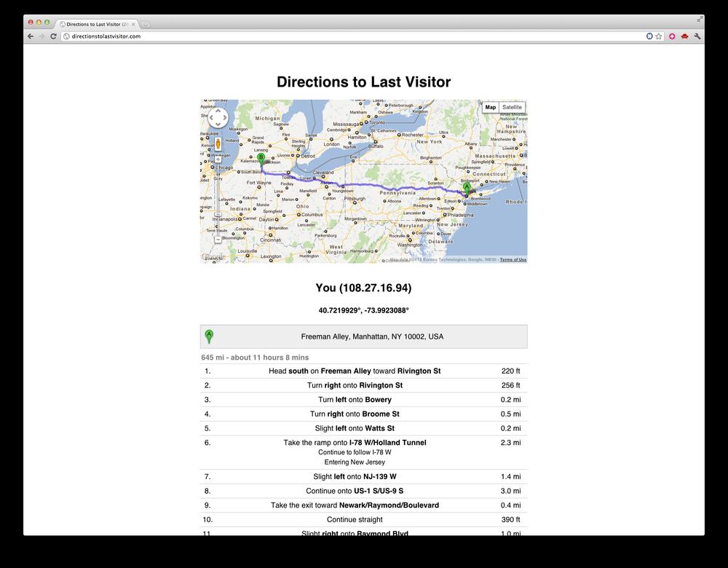The width and height of the screenshot is (728, 568).
Task: Select the Directions to Last Visitor tab
Action: pos(97,24)
